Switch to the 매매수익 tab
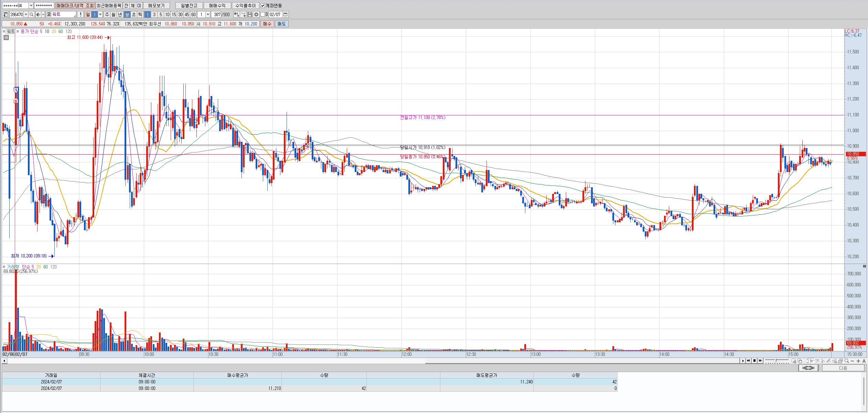This screenshot has height=413, width=868. pos(217,6)
